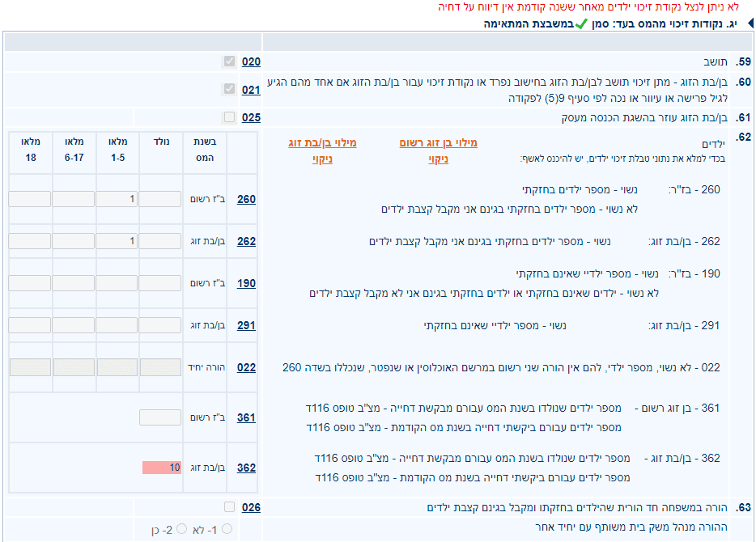Collapse section יג arrow at top right
The width and height of the screenshot is (756, 542).
tap(750, 23)
